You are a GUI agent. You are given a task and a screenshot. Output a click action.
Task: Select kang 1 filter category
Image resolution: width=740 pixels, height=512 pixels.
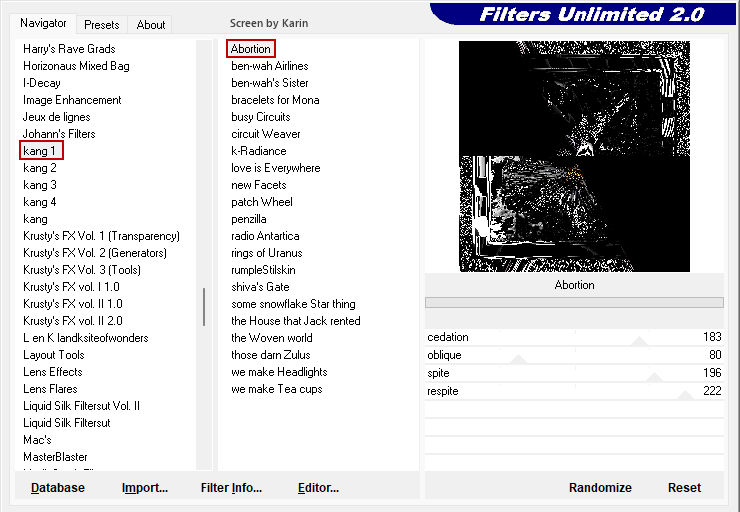click(x=40, y=151)
